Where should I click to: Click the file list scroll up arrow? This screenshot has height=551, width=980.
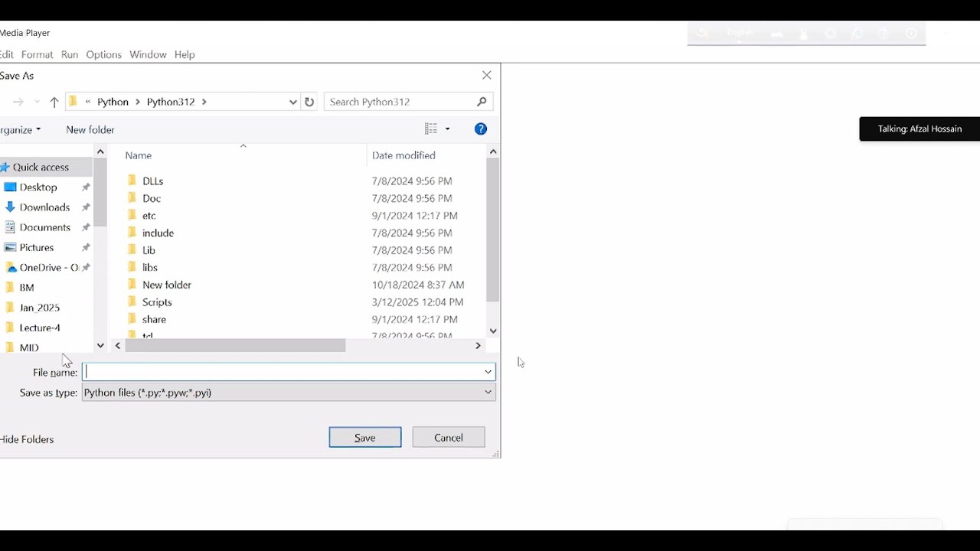coord(493,152)
